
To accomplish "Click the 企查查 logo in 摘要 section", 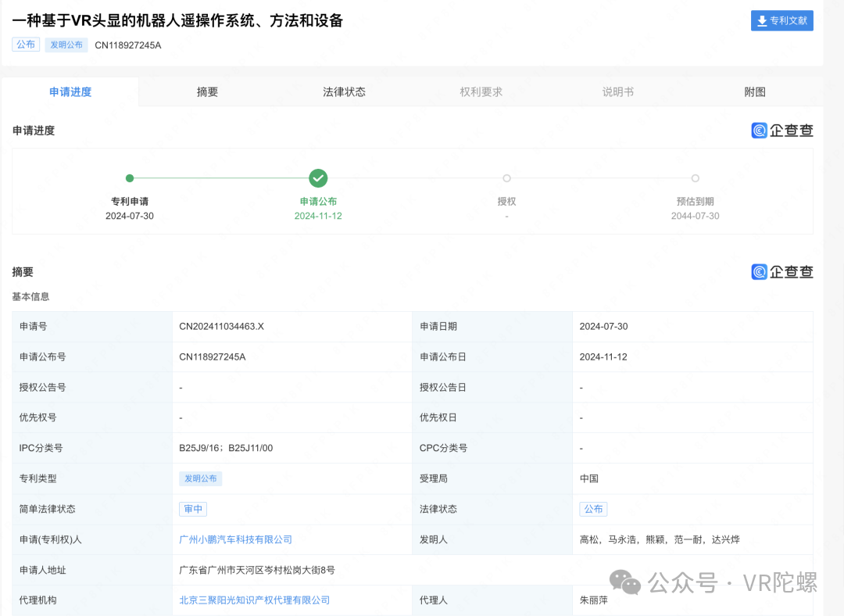I will click(x=782, y=272).
